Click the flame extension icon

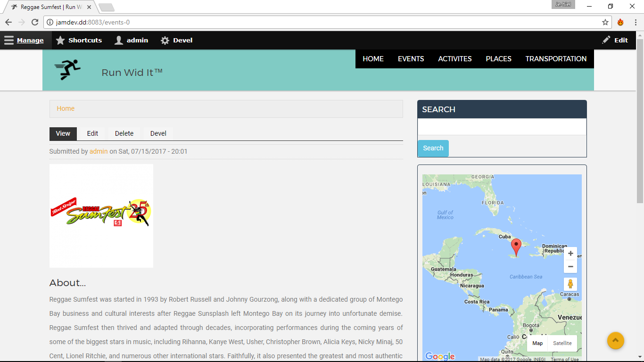point(620,22)
